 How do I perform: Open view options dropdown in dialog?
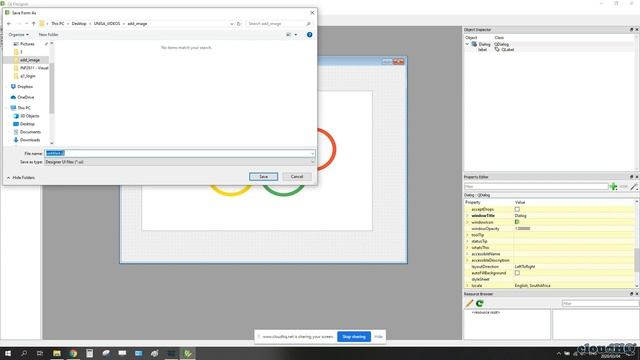296,35
